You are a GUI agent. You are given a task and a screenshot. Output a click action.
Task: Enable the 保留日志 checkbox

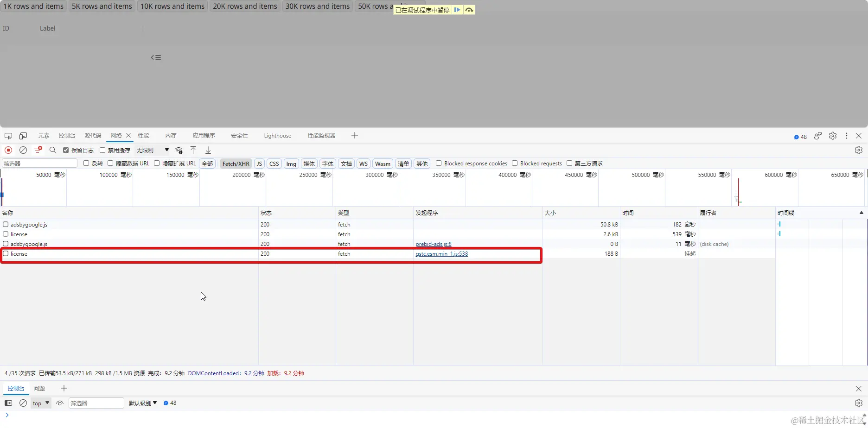pos(66,150)
